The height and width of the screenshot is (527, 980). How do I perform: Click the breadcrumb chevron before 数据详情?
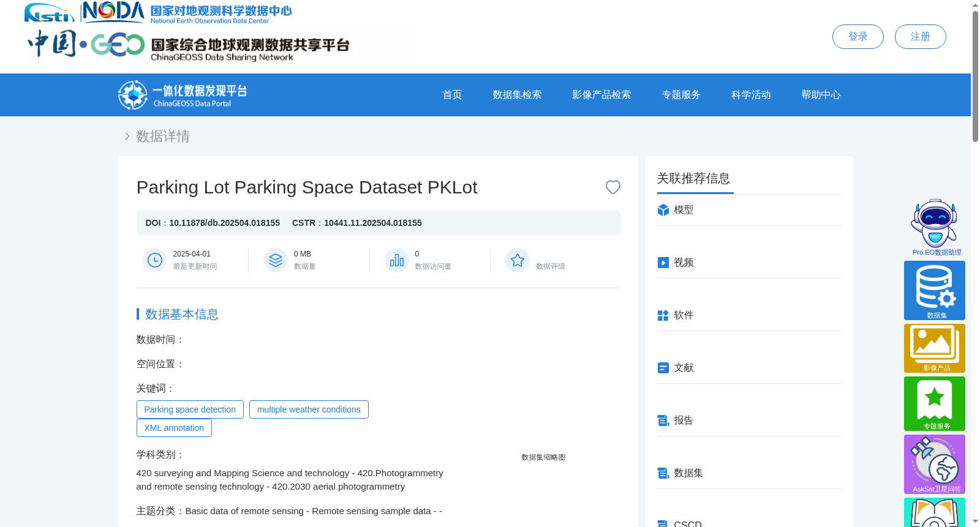[127, 136]
